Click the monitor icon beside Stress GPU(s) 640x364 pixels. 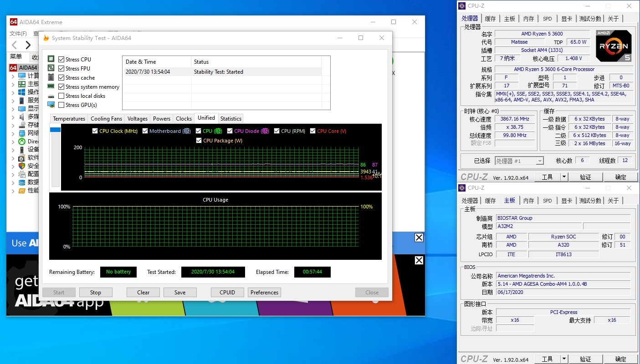click(51, 105)
